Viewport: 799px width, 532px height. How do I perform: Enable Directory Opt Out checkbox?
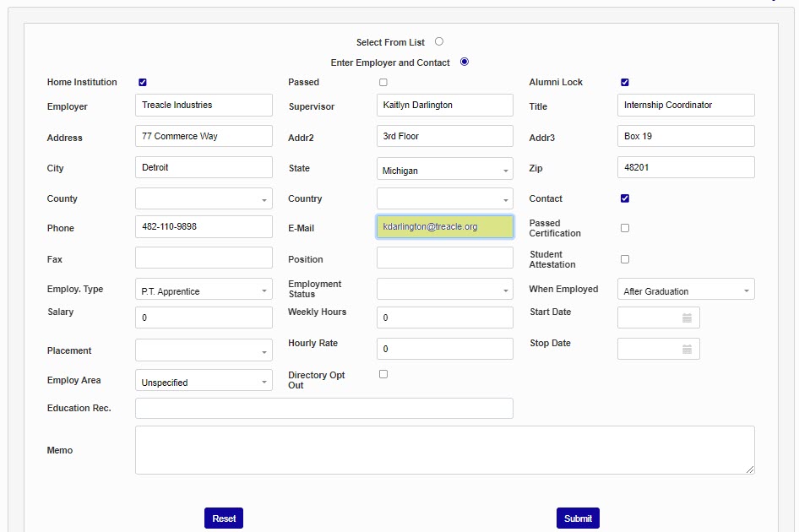[x=383, y=374]
